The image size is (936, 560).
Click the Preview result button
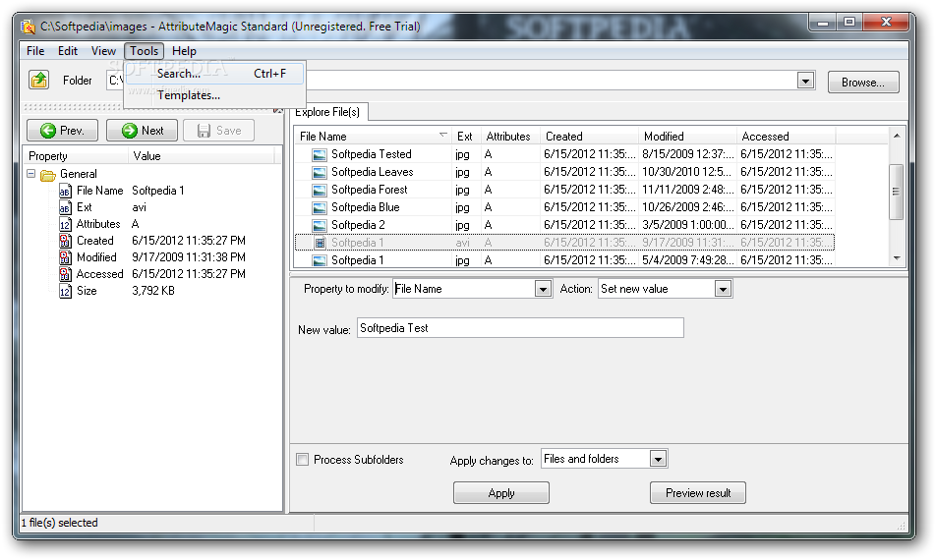[698, 493]
